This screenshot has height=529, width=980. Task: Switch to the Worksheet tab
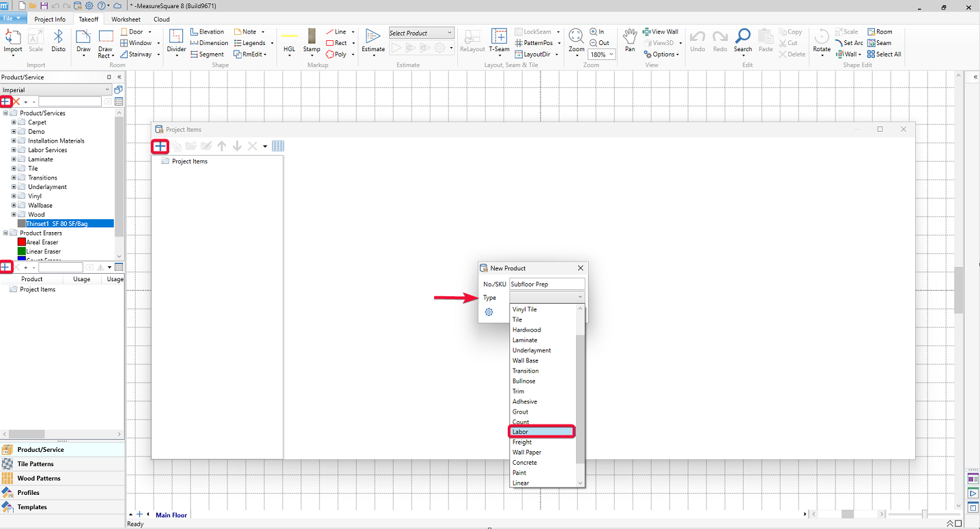click(x=126, y=19)
